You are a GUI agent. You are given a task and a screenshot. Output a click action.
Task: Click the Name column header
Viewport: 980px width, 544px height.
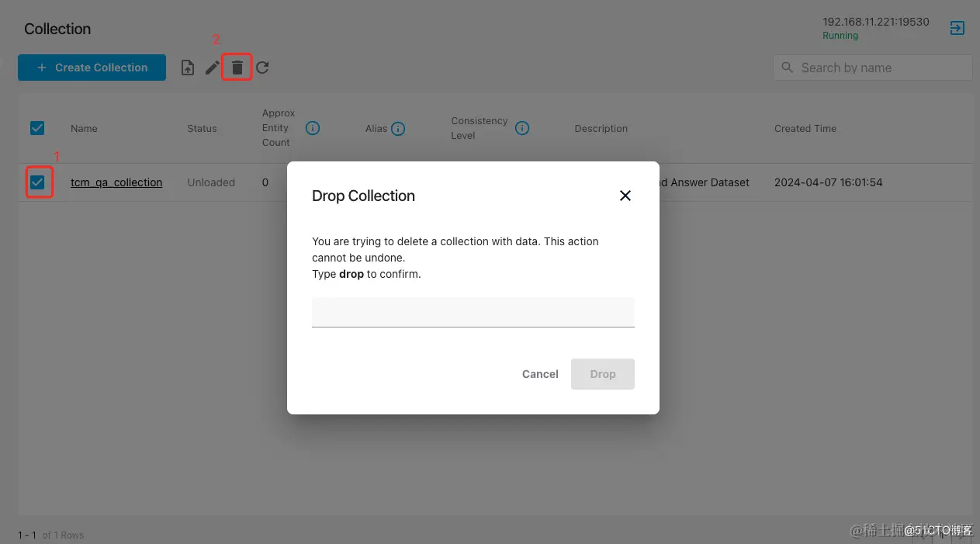point(84,129)
